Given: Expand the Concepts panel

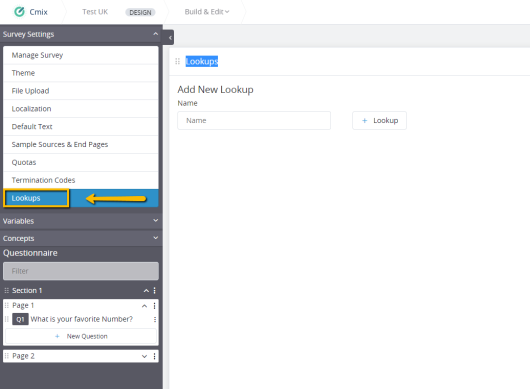Looking at the screenshot, I should tap(155, 238).
